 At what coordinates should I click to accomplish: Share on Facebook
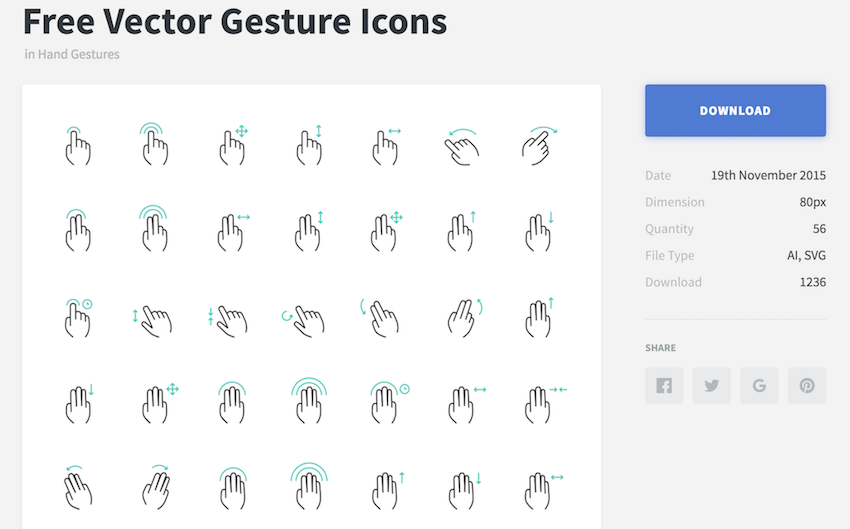click(x=664, y=386)
